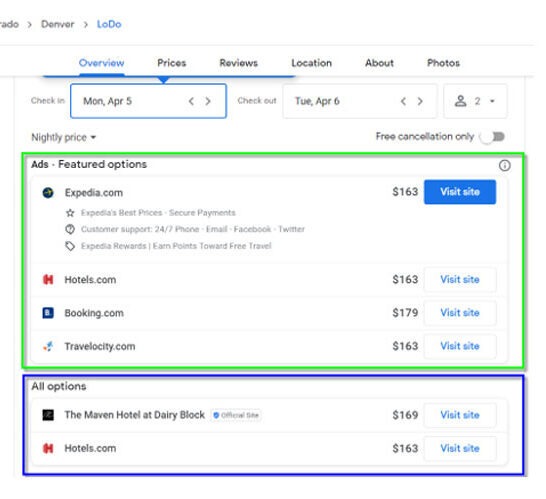
Task: View the Photos tab
Action: (x=443, y=63)
